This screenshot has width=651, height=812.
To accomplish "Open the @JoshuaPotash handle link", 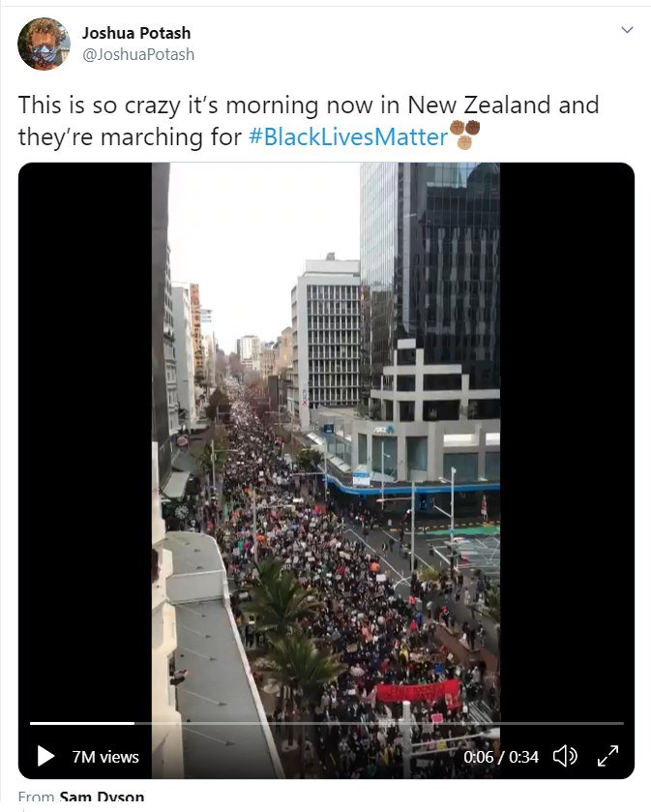I will point(138,54).
